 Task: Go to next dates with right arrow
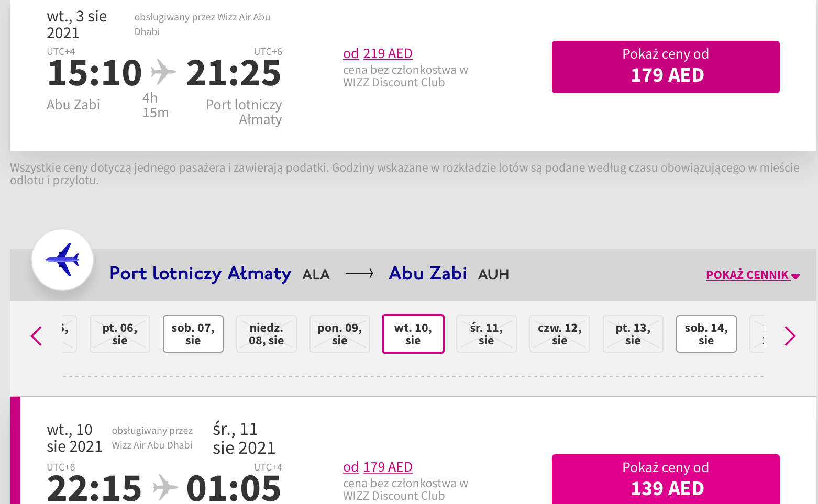pyautogui.click(x=790, y=336)
